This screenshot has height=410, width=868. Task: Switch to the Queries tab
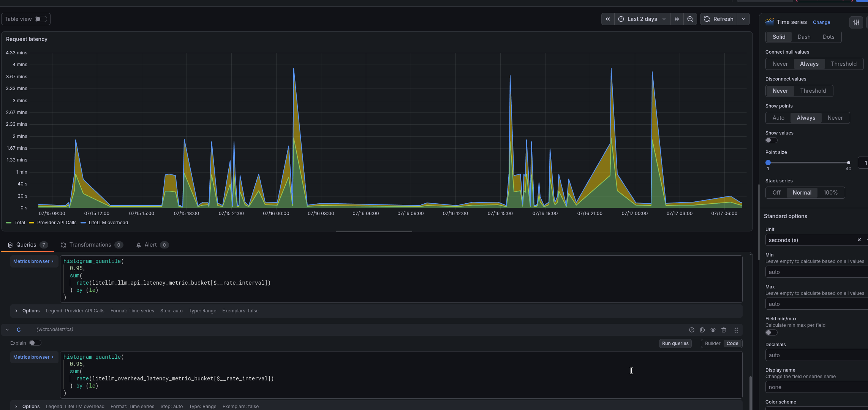click(27, 245)
